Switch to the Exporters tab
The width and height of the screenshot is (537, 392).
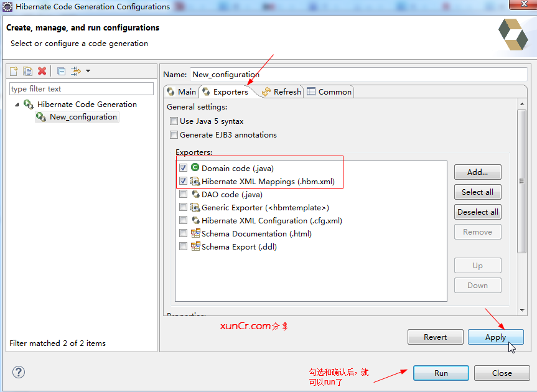[225, 91]
